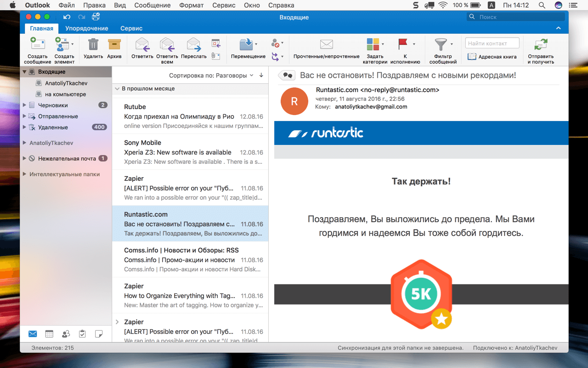Open the Filter dropdown arrow
Viewport: 588px width, 368px height.
[452, 44]
